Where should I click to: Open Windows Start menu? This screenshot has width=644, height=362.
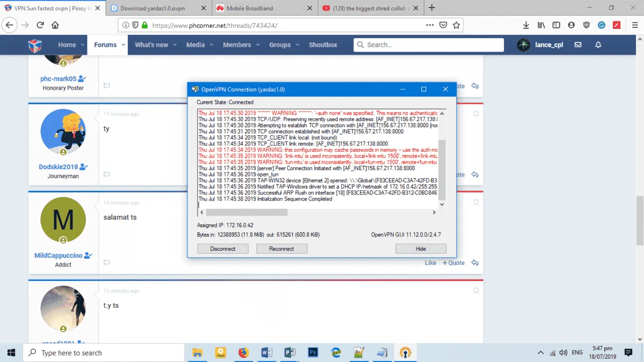[x=11, y=353]
